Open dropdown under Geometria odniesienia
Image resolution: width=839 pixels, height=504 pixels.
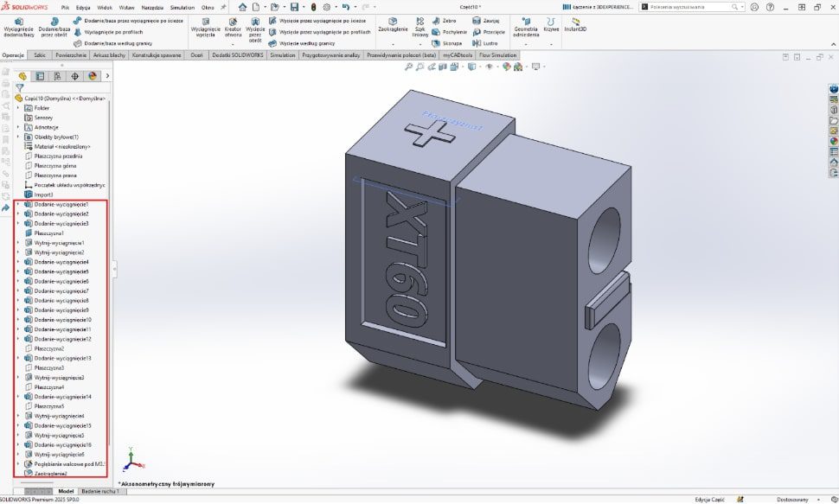point(525,43)
